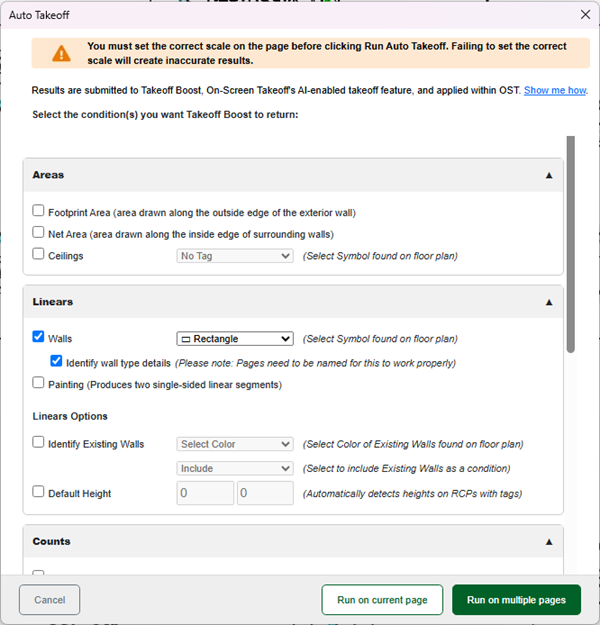This screenshot has height=625, width=600.
Task: Collapse the Areas section
Action: tap(549, 175)
